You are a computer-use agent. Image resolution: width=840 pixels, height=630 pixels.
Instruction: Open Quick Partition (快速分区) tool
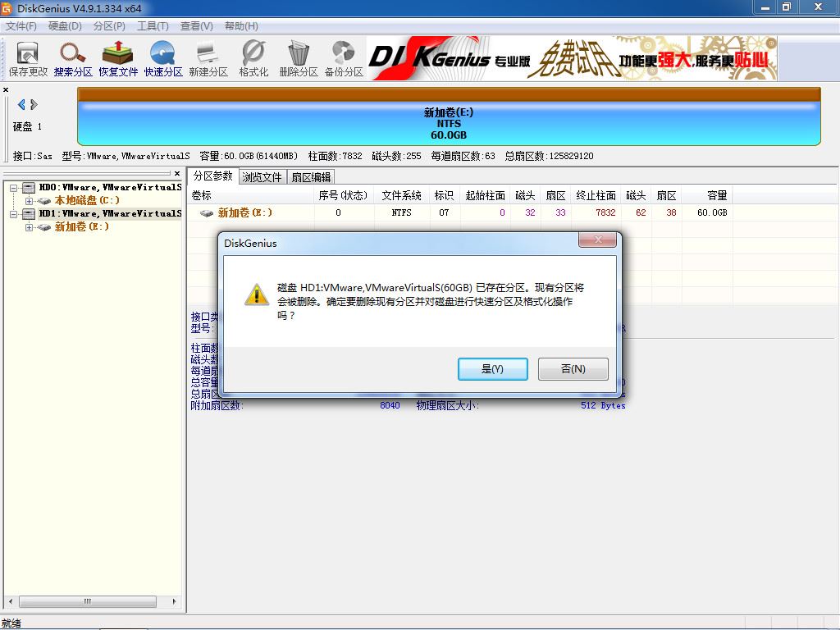pyautogui.click(x=163, y=59)
